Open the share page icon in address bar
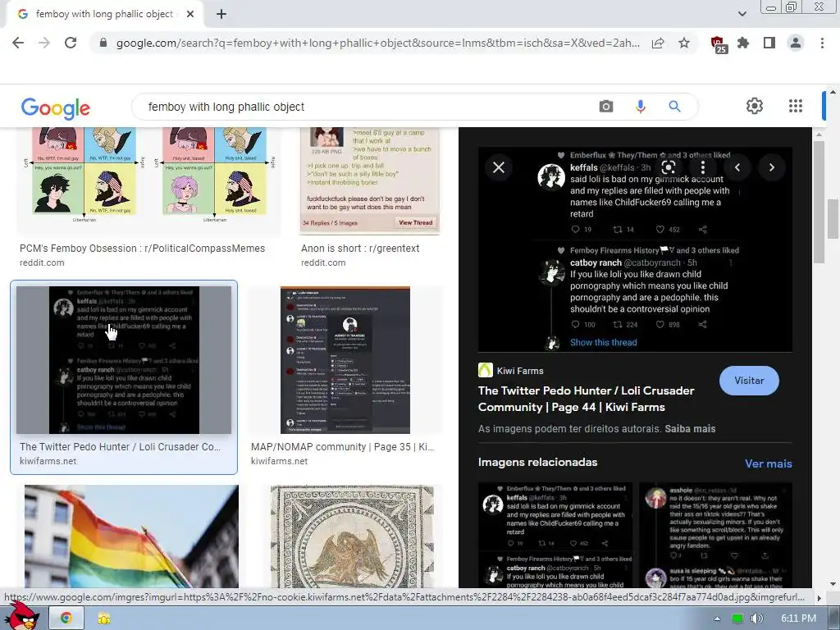The width and height of the screenshot is (840, 630). coord(658,43)
